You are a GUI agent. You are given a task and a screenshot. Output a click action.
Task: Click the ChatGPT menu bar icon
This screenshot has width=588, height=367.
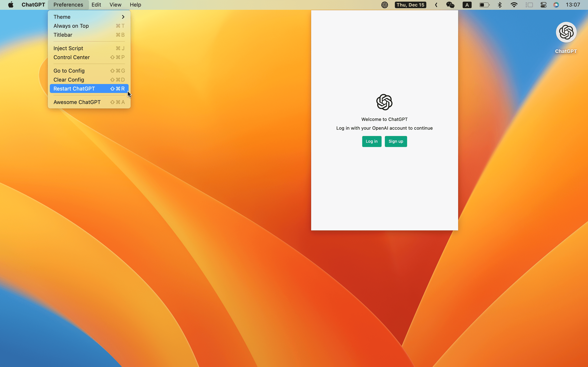(385, 5)
